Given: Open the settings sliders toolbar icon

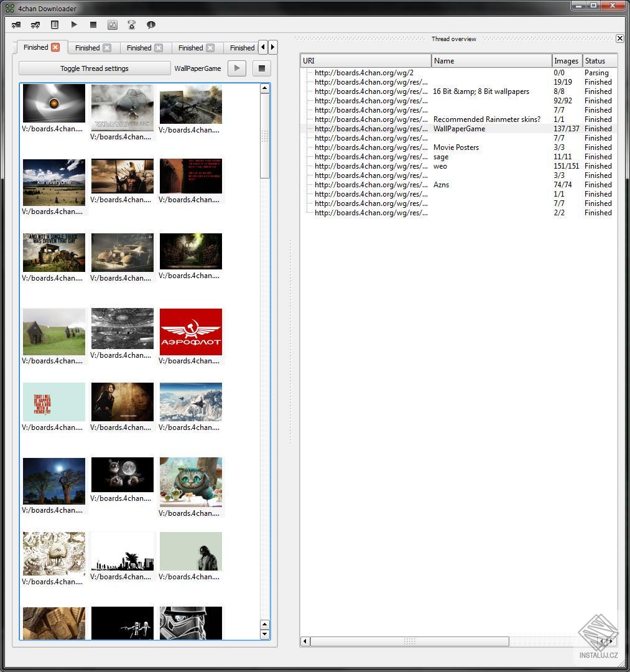Looking at the screenshot, I should (113, 25).
